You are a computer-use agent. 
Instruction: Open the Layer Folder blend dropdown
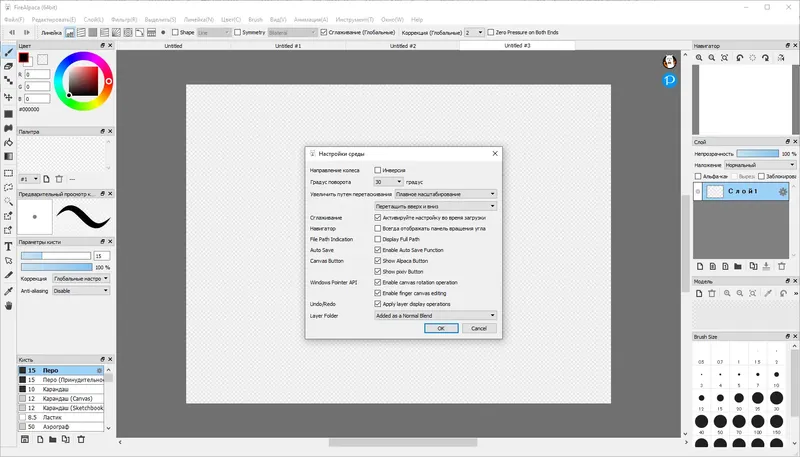pos(435,316)
